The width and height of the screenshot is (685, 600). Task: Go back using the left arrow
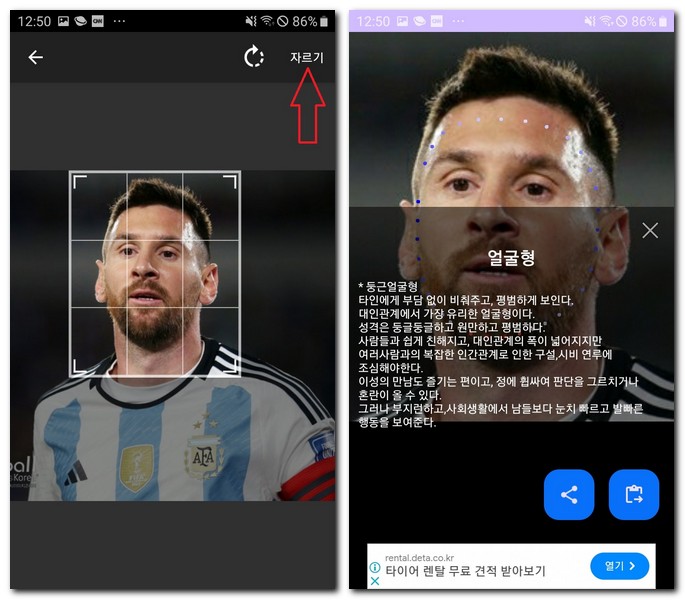(x=35, y=57)
